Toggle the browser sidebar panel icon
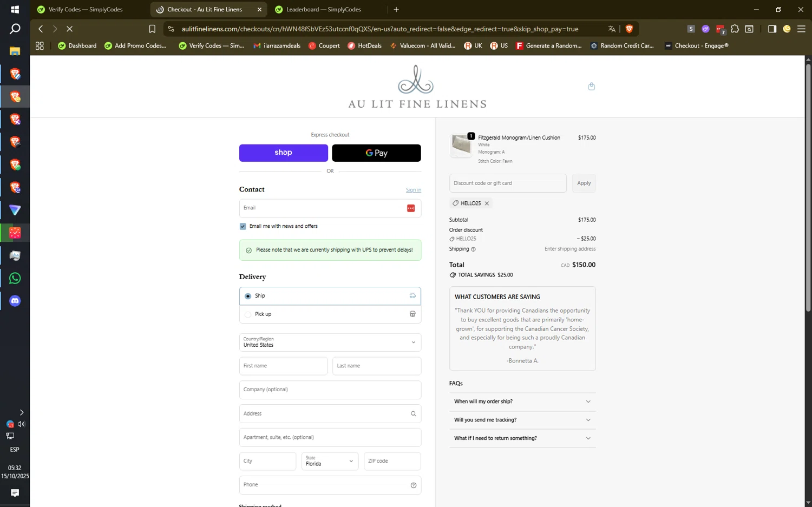The height and width of the screenshot is (507, 812). click(772, 29)
